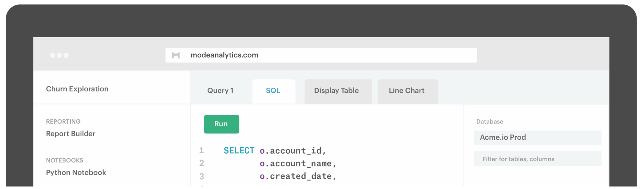644x189 pixels.
Task: Click the middle window control dot
Action: 59,55
